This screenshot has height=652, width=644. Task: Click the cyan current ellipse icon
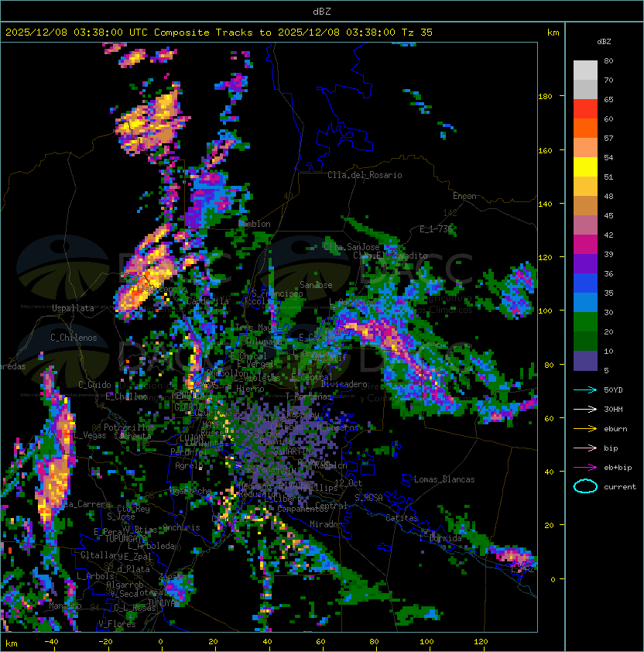tap(585, 486)
